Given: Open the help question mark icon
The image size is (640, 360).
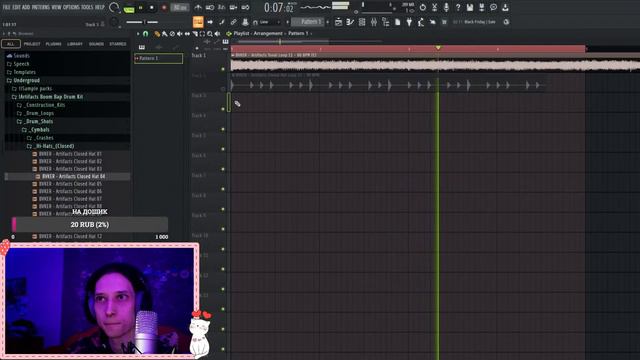Looking at the screenshot, I should pyautogui.click(x=458, y=7).
